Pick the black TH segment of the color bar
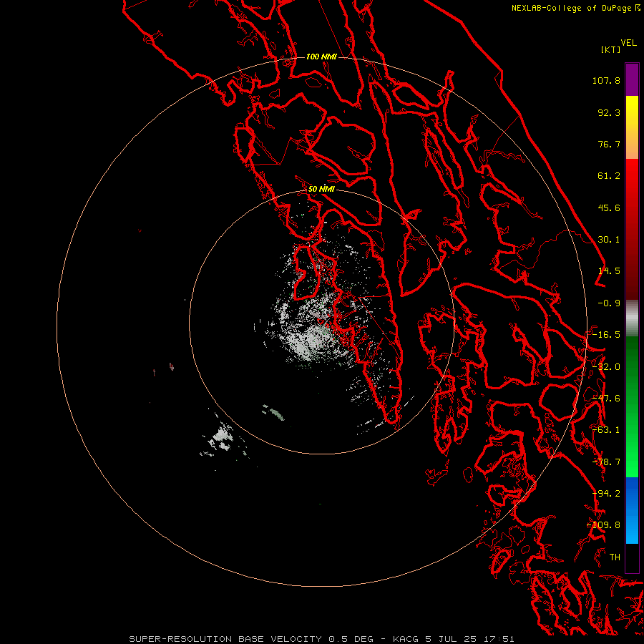 tap(632, 558)
